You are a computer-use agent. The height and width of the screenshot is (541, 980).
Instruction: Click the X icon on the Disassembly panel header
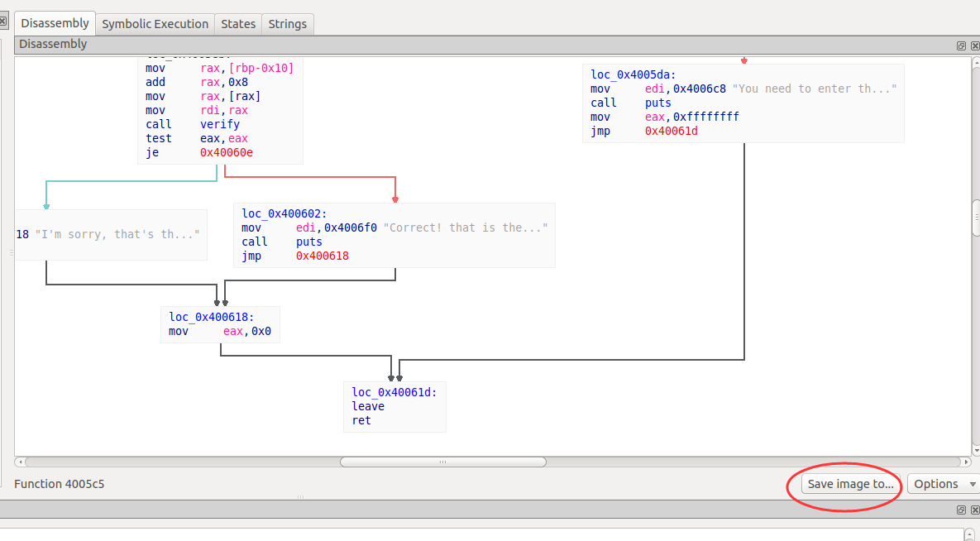click(973, 45)
